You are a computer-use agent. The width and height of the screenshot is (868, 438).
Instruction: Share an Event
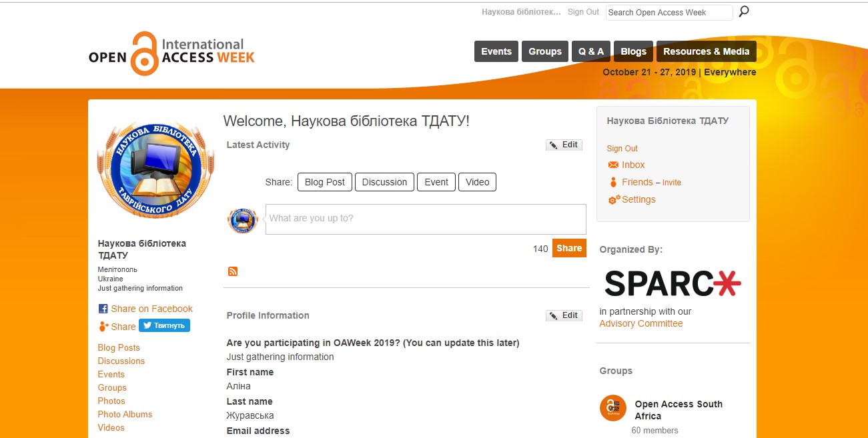tap(436, 182)
